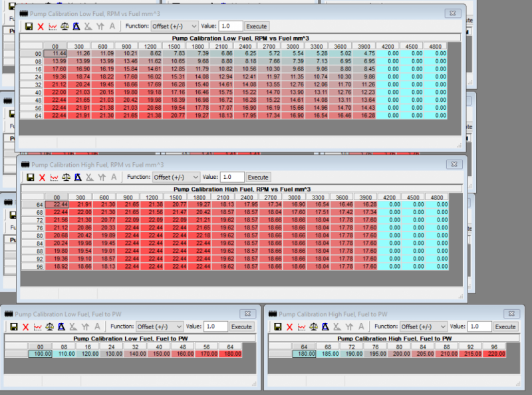Click the save floppy icon in the Low Fuel RPM vs Fuel window
Screen dimensions: 532x395
coord(29,27)
